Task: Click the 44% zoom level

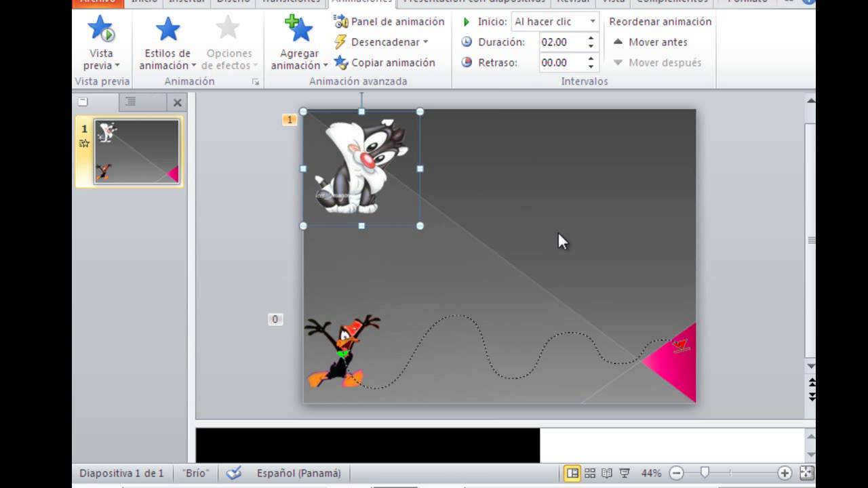Action: click(x=650, y=473)
